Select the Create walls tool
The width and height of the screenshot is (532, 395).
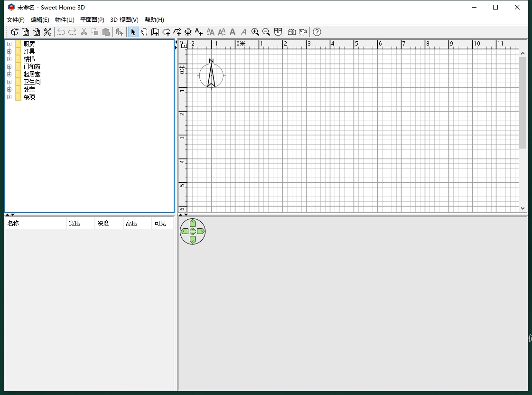coord(155,32)
